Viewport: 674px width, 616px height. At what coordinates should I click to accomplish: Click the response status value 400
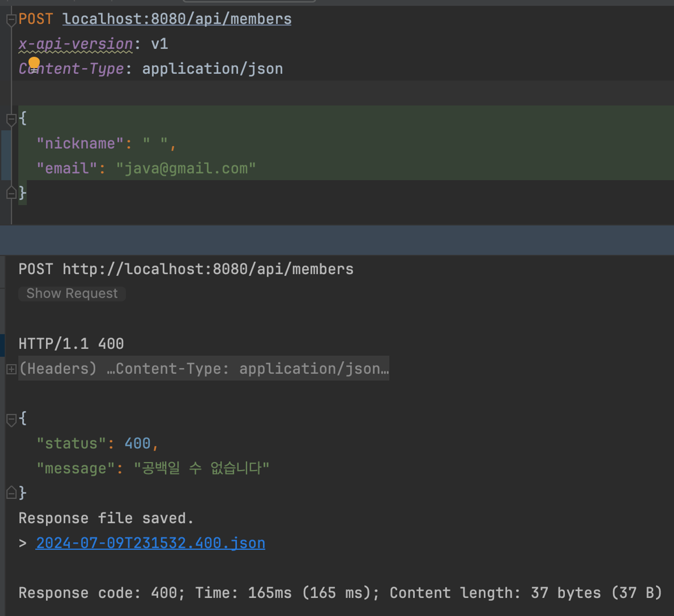tap(137, 444)
